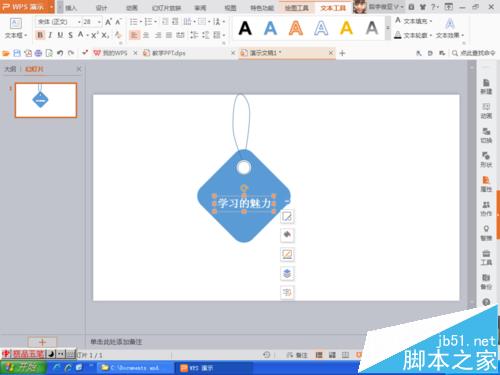Viewport: 500px width, 375px height.
Task: Increase font size with A+ icon
Action: pos(108,22)
